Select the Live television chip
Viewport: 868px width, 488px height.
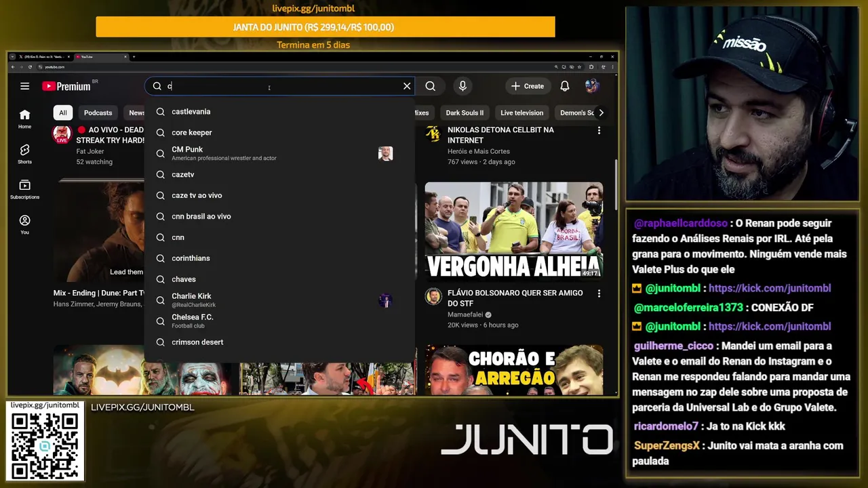coord(521,113)
